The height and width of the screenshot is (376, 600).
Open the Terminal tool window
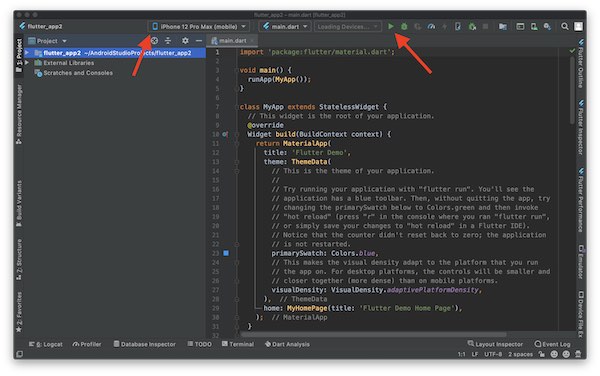tap(238, 344)
